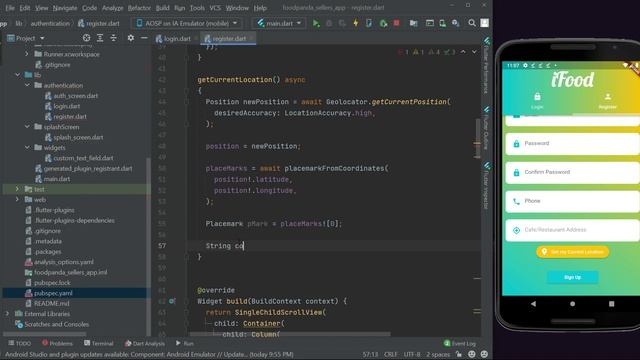Collapse the authentication folder

click(27, 85)
